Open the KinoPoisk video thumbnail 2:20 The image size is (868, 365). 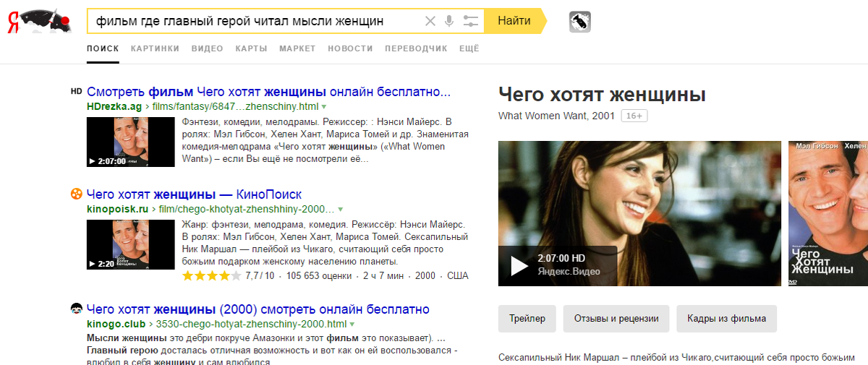click(130, 244)
